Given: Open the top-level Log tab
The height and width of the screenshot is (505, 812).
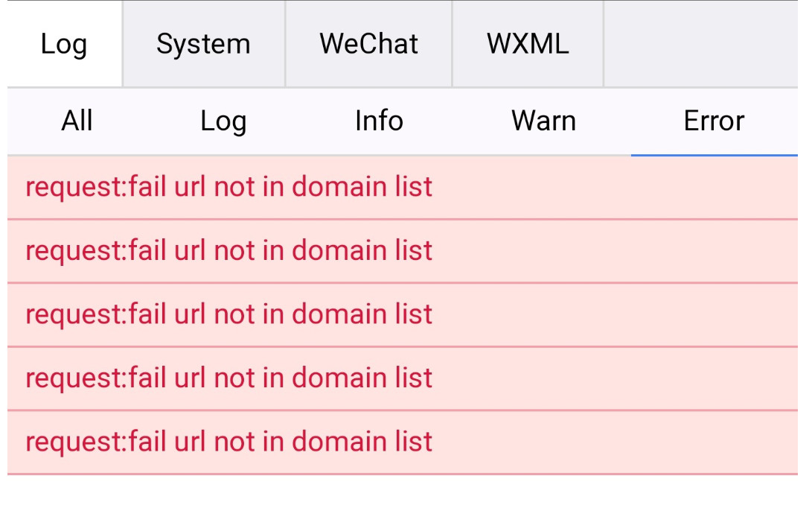Looking at the screenshot, I should tap(64, 44).
